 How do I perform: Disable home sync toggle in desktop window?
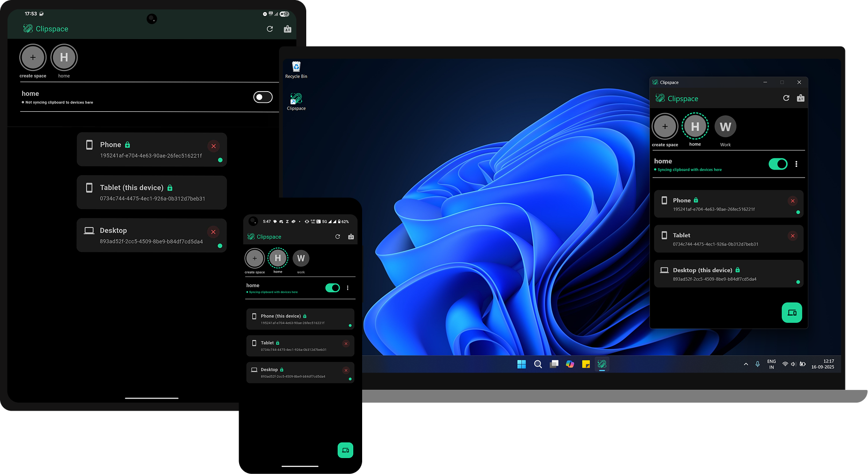click(x=778, y=164)
